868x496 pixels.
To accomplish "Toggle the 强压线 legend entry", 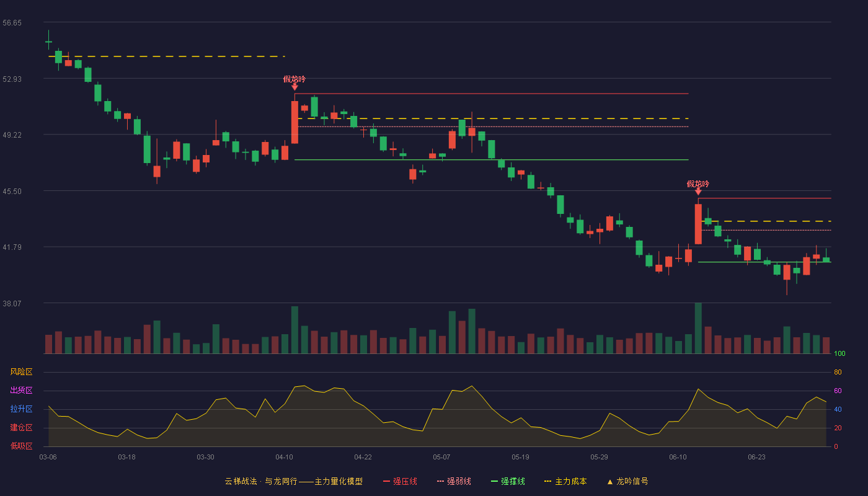I will pyautogui.click(x=400, y=481).
